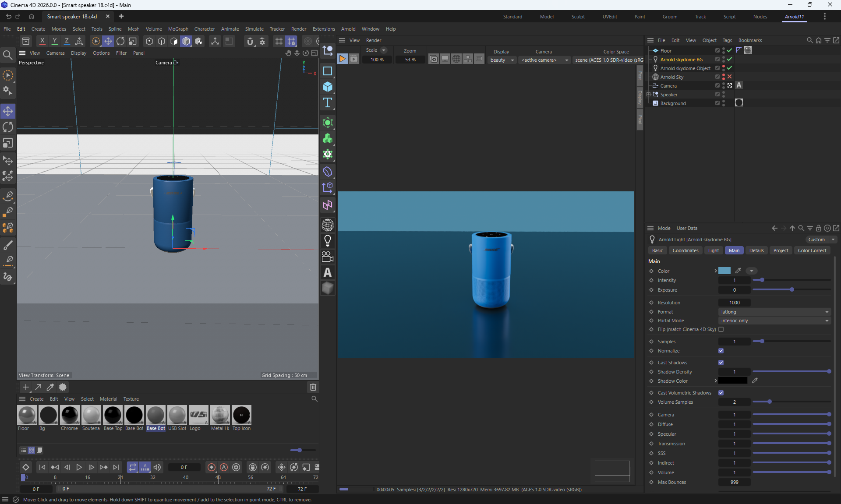Click the record active objects keyframe button
This screenshot has width=841, height=504.
[212, 467]
